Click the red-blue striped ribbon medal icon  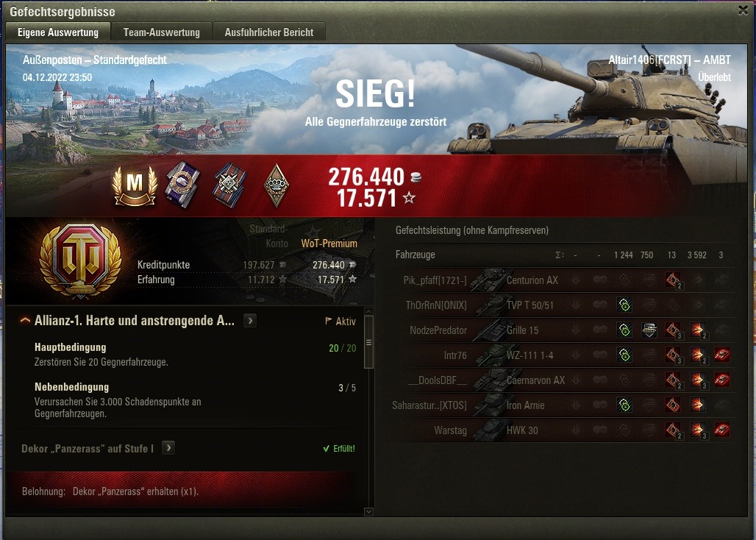pyautogui.click(x=230, y=185)
